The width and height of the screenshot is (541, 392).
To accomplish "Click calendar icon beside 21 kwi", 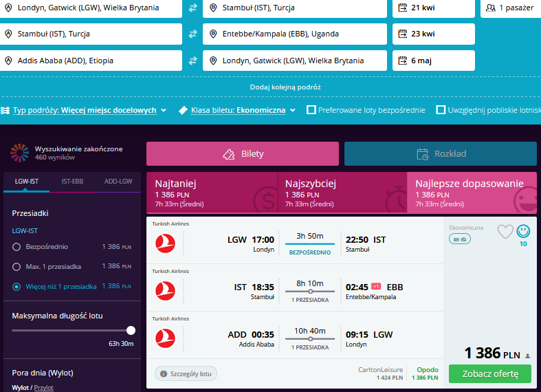I will (403, 8).
